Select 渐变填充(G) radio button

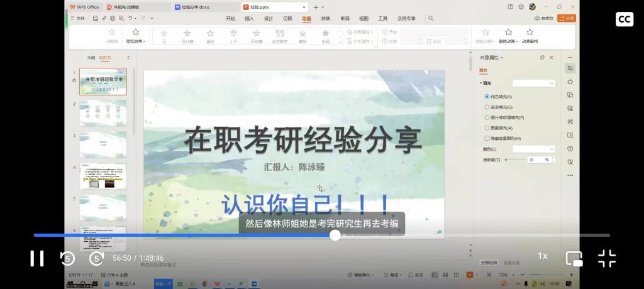point(487,107)
